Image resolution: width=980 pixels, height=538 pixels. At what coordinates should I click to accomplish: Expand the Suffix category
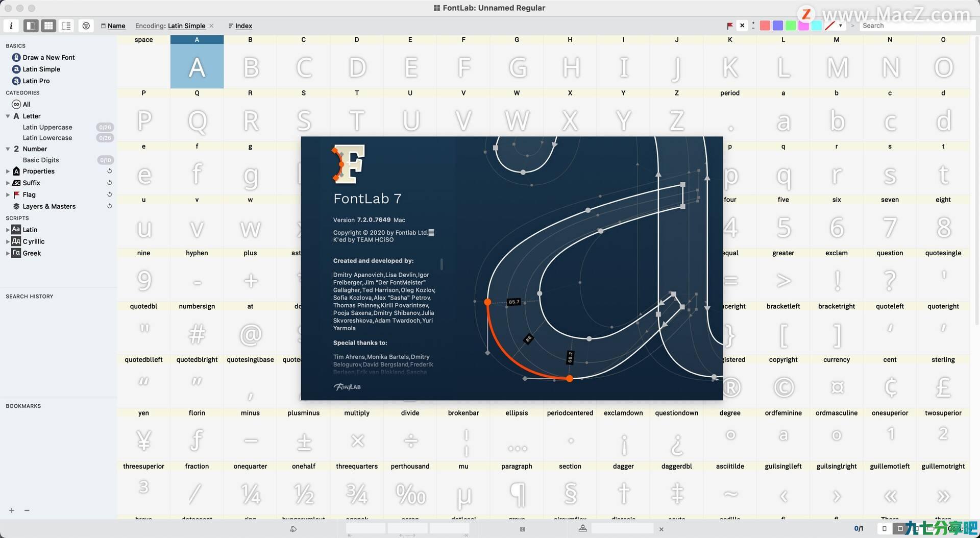8,183
